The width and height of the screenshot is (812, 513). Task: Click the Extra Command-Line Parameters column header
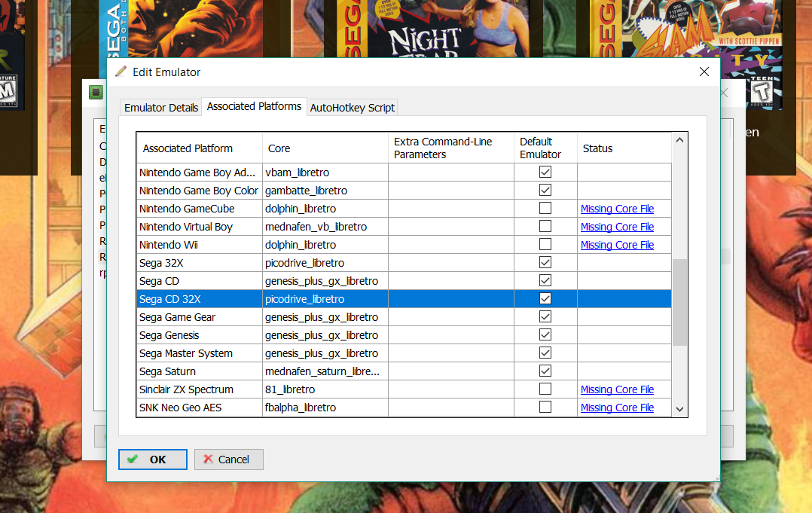tap(451, 148)
